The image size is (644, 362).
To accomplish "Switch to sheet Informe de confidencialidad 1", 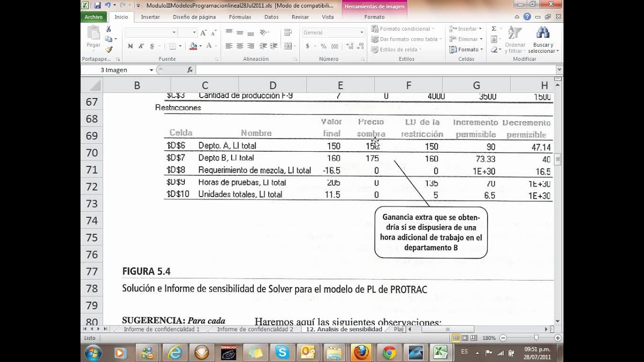I will [162, 329].
